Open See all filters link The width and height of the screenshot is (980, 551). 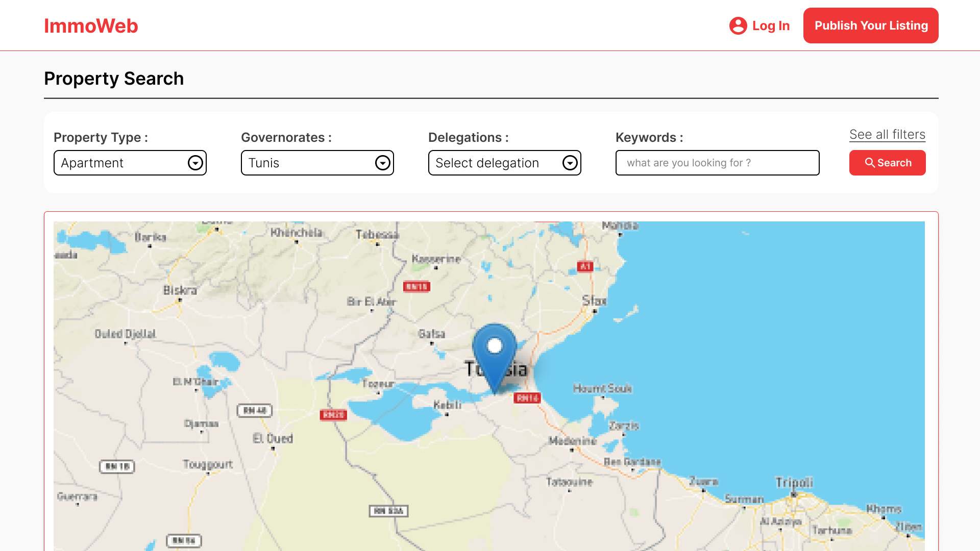tap(887, 135)
